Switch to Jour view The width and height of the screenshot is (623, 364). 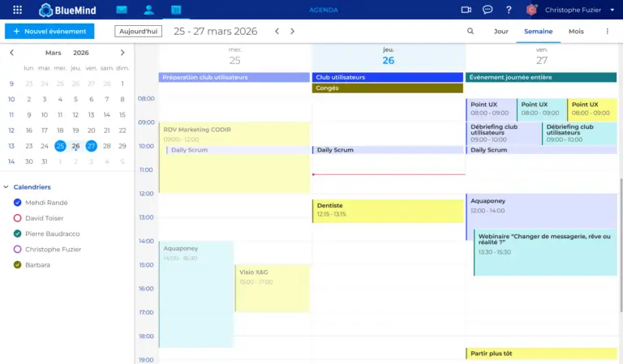501,32
